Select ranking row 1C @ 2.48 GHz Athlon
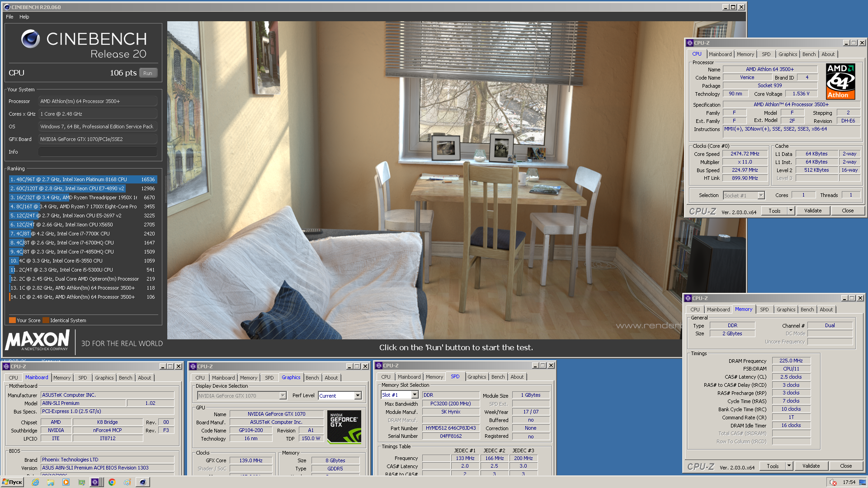868x488 pixels. tap(83, 297)
